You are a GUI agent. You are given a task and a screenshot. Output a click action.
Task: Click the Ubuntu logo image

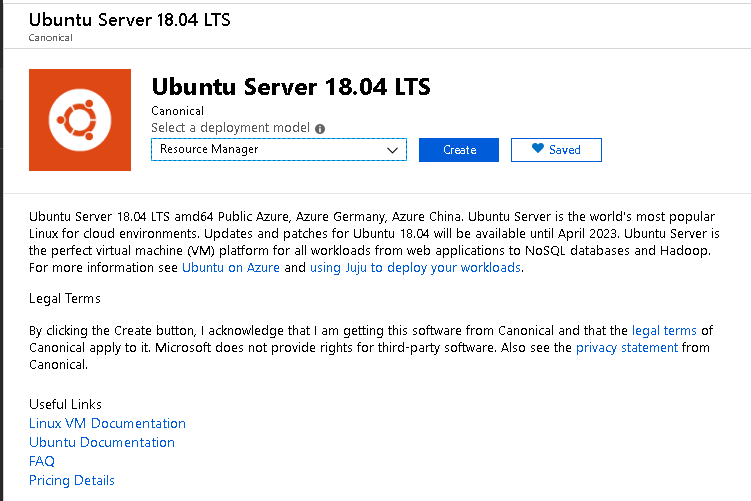point(80,120)
